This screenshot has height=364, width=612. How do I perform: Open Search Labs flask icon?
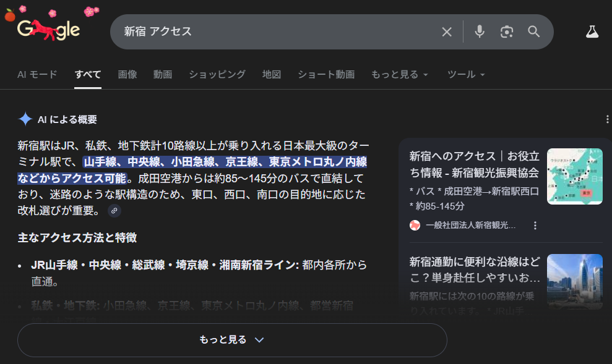pos(592,32)
